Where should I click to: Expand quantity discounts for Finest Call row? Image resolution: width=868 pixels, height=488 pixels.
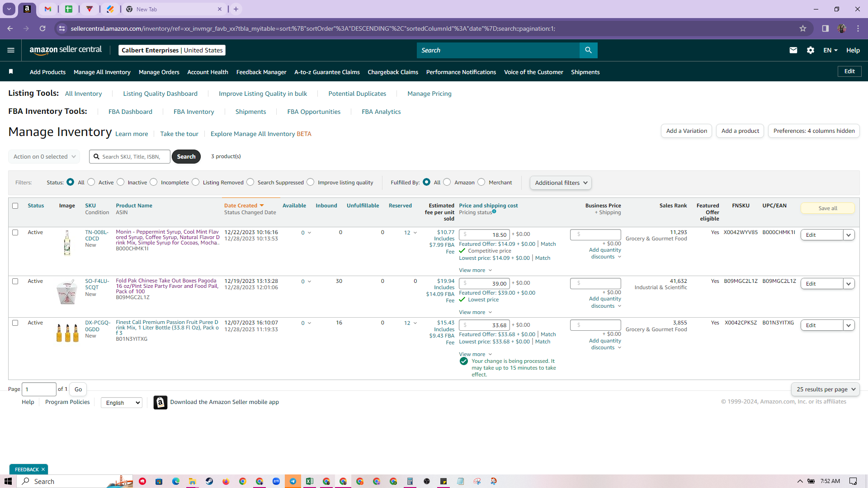605,344
